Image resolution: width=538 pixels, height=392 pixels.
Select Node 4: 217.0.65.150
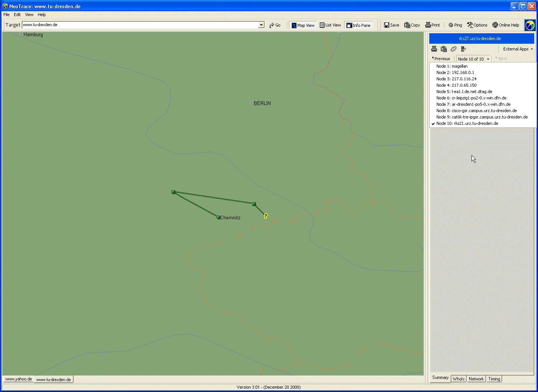point(483,85)
